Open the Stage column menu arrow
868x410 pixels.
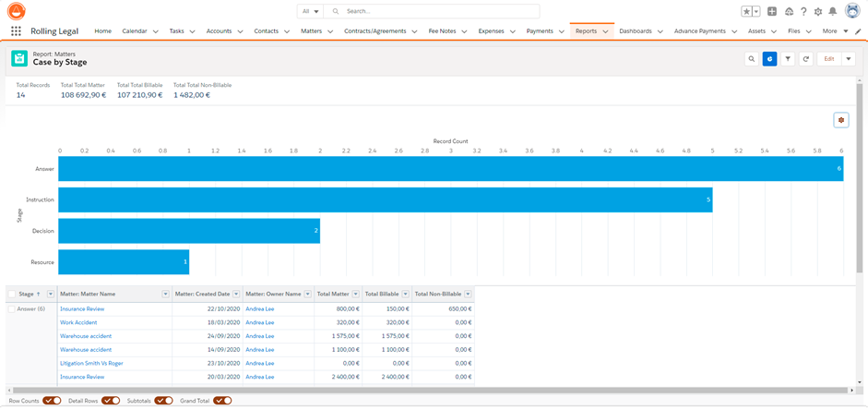pyautogui.click(x=51, y=295)
